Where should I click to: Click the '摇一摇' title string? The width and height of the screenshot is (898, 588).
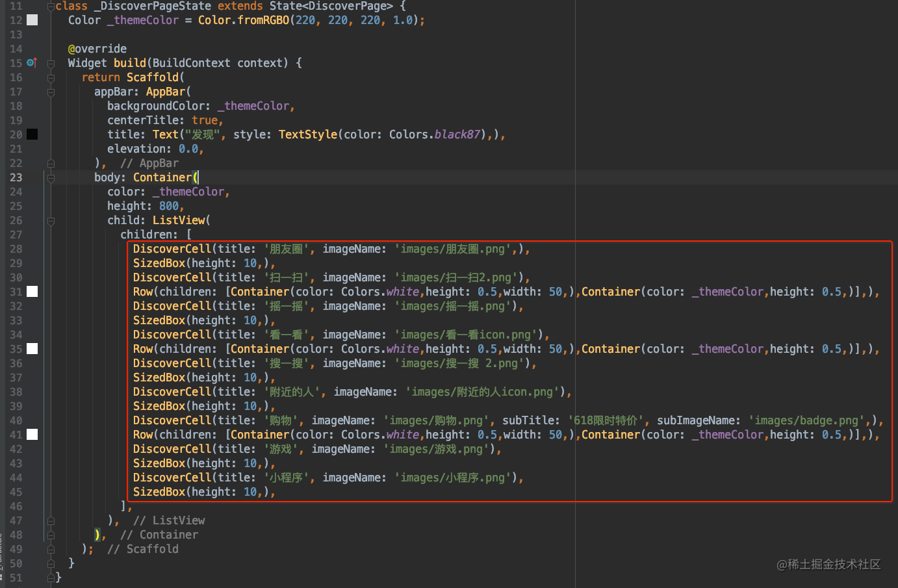286,306
